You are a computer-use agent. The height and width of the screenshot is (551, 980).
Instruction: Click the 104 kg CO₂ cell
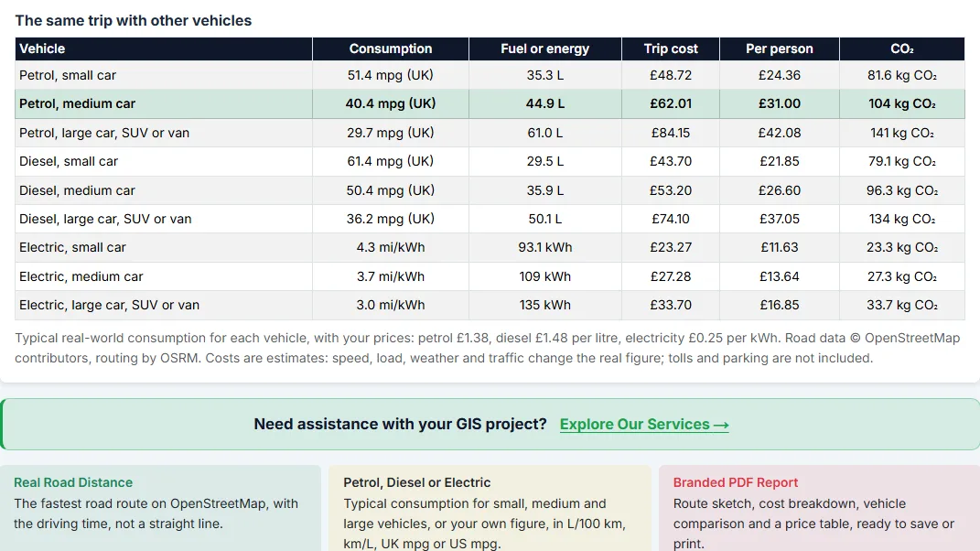click(902, 103)
